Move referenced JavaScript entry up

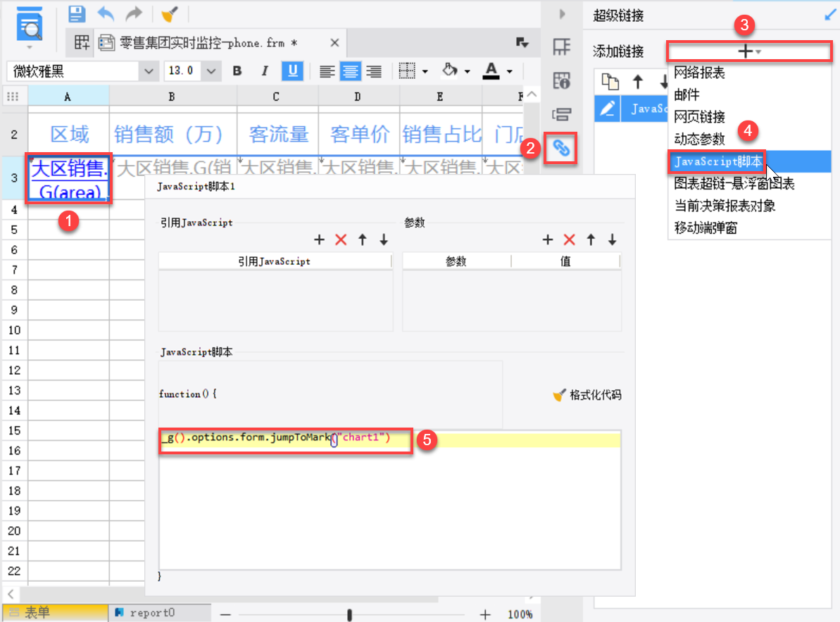363,240
